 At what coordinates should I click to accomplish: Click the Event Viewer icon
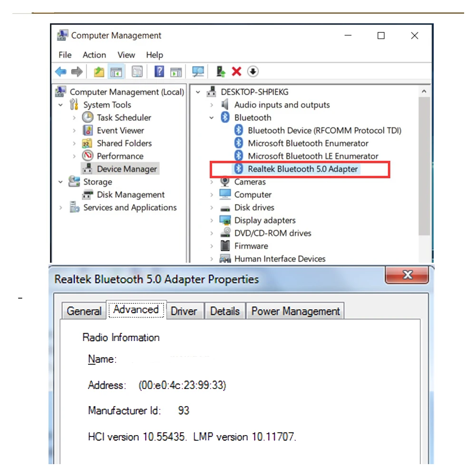pos(87,130)
